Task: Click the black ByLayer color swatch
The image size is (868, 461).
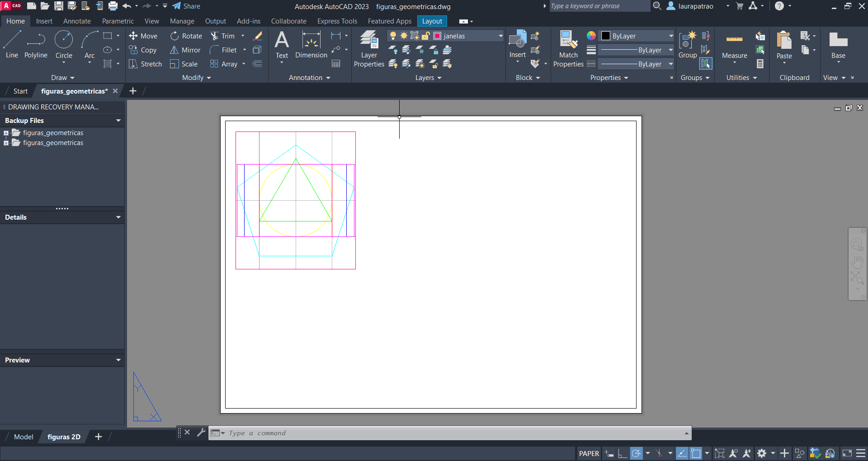Action: 606,36
